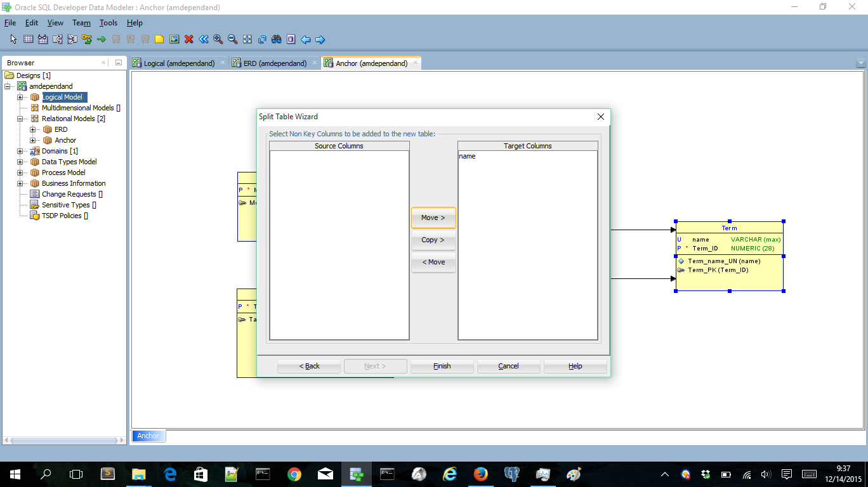
Task: Open the Tools menu
Action: tap(109, 23)
